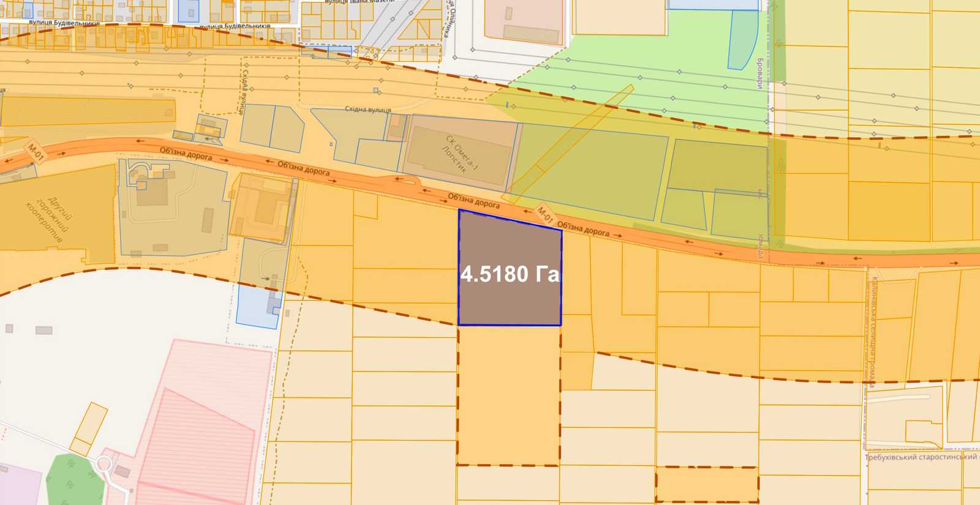Click the М-01 road shield beside the highlighted parcel
The image size is (980, 505).
(545, 215)
